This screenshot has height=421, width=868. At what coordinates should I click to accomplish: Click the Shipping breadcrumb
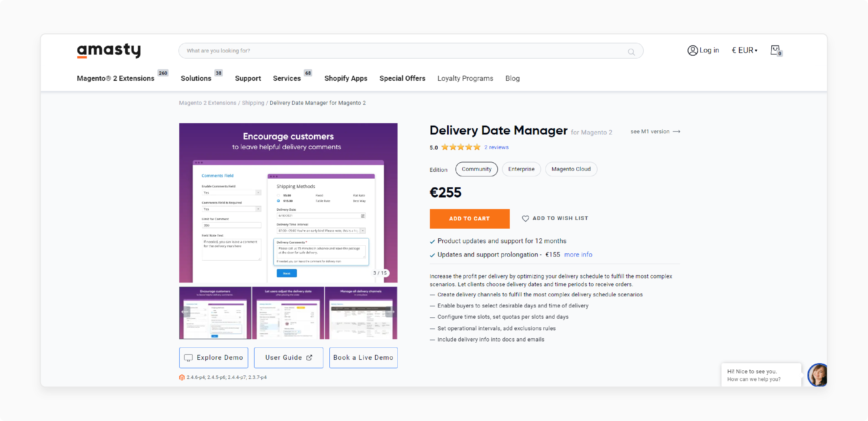click(x=253, y=103)
